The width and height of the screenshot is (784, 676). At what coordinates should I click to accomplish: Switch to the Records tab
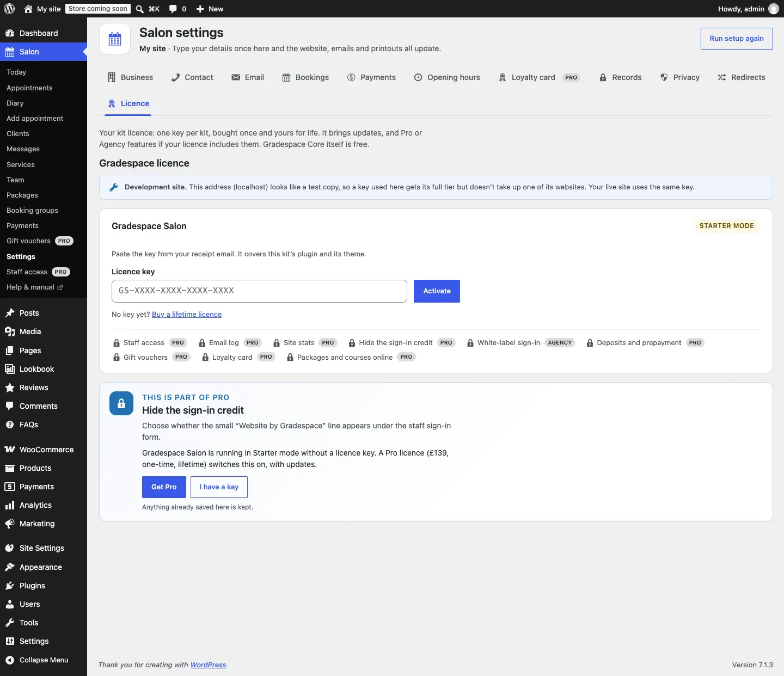[x=620, y=77]
